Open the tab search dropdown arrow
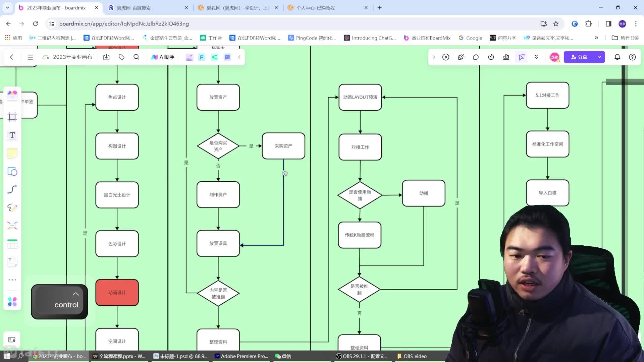 (7, 7)
